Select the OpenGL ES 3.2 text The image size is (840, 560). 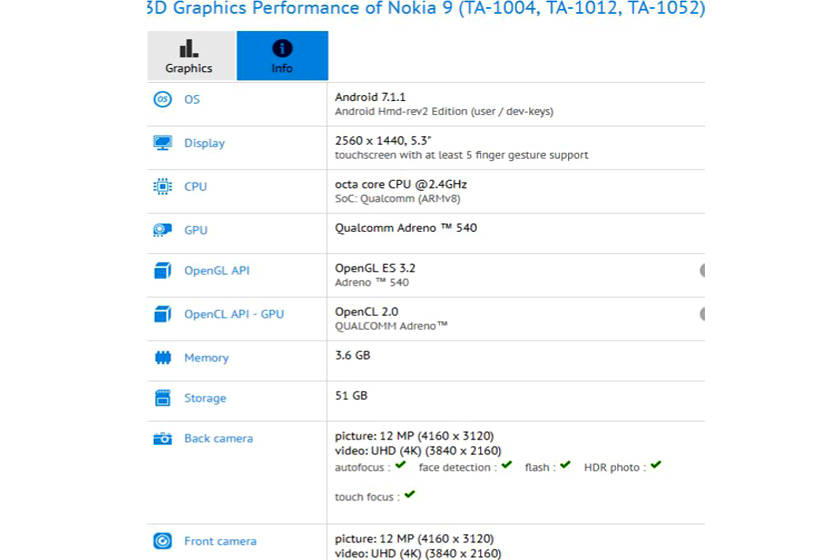point(375,268)
